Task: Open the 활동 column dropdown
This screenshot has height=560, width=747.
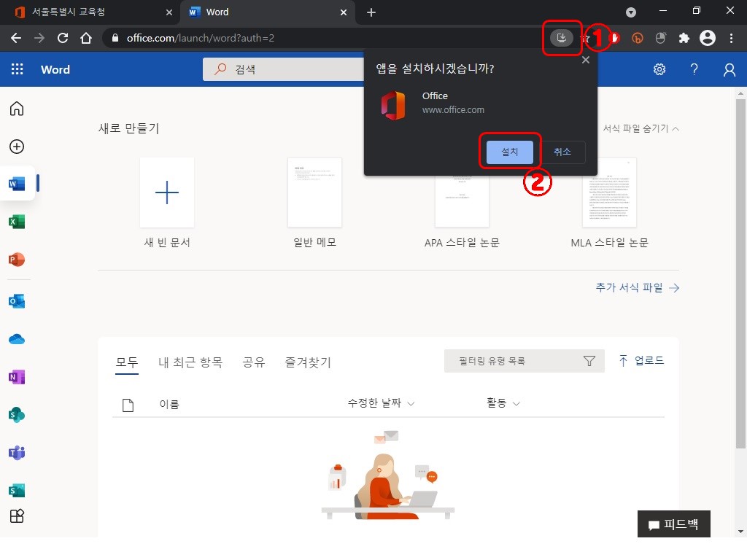Action: (x=503, y=402)
